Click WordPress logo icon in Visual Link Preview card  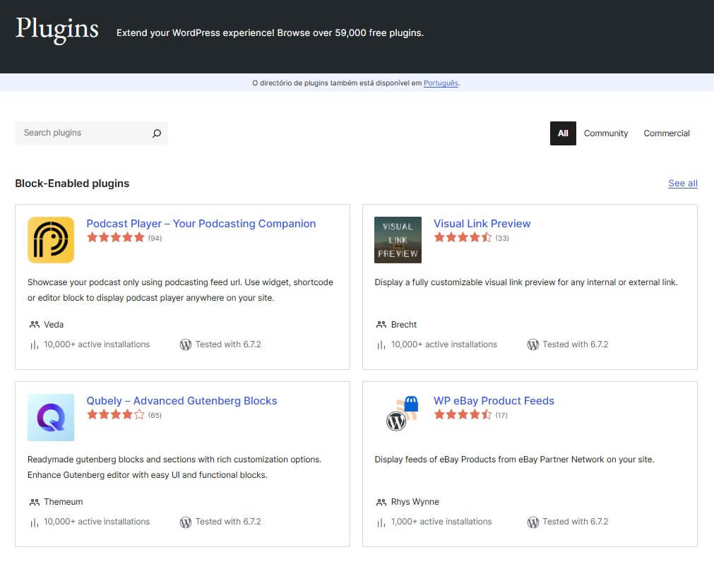click(x=532, y=345)
